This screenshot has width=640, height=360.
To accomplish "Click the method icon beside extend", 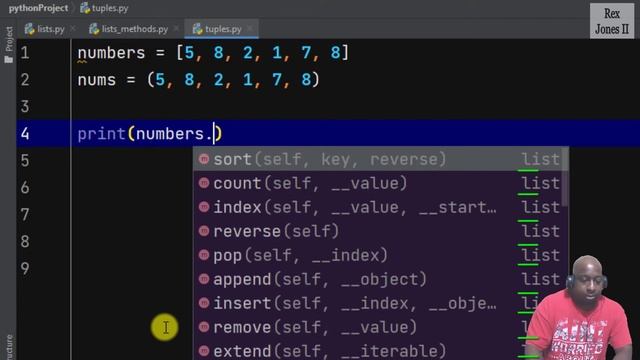I will click(204, 351).
